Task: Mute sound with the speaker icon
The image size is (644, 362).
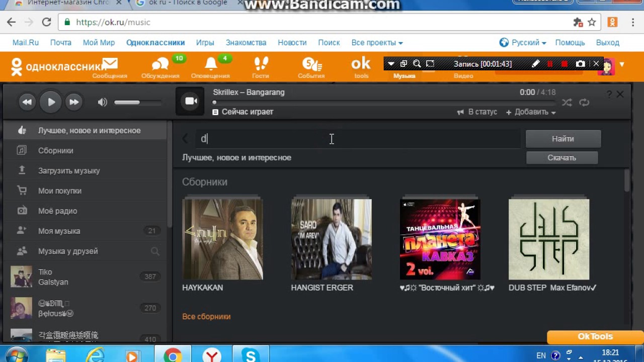Action: click(103, 102)
